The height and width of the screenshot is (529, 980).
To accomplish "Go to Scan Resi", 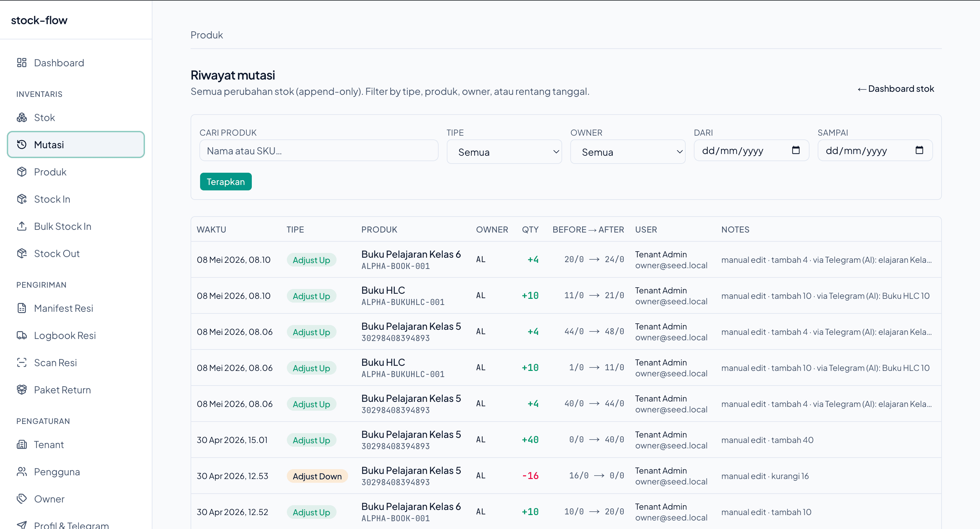I will click(76, 362).
